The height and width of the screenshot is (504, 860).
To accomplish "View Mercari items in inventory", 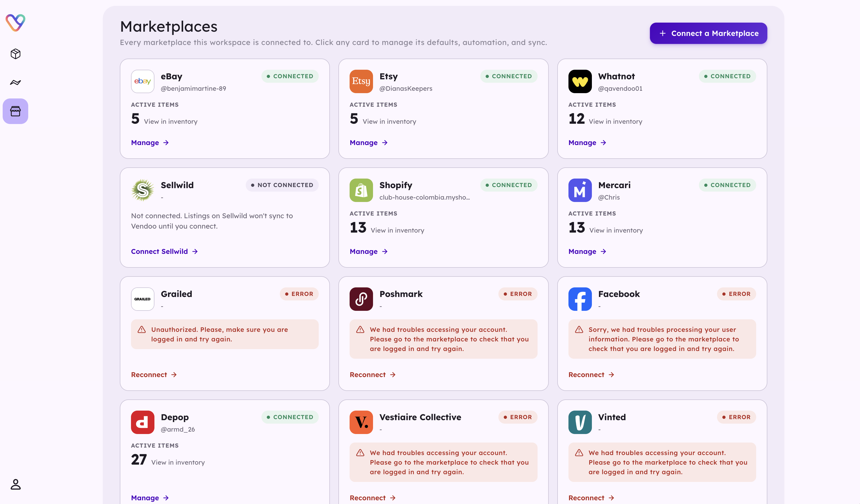I will click(x=616, y=230).
